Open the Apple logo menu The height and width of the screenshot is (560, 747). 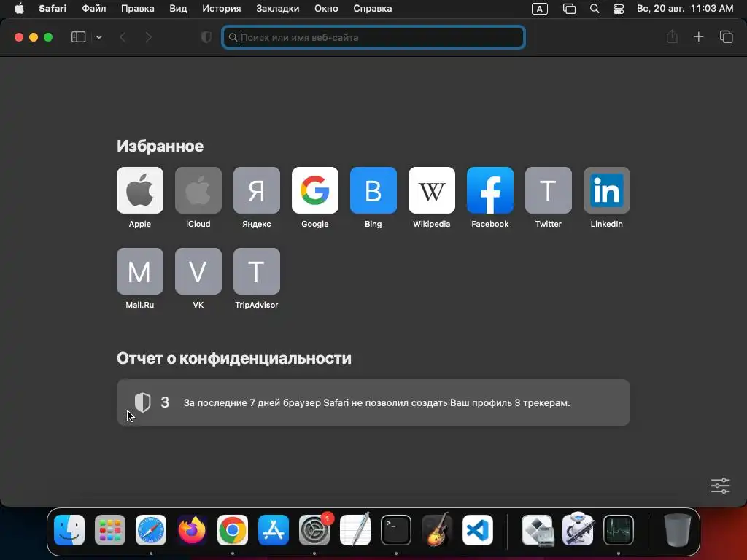click(x=19, y=9)
